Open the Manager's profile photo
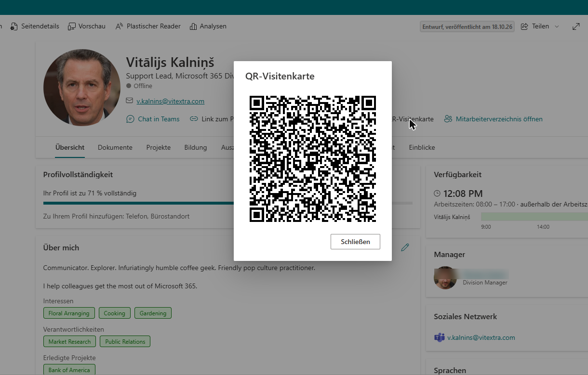Image resolution: width=588 pixels, height=375 pixels. point(445,278)
